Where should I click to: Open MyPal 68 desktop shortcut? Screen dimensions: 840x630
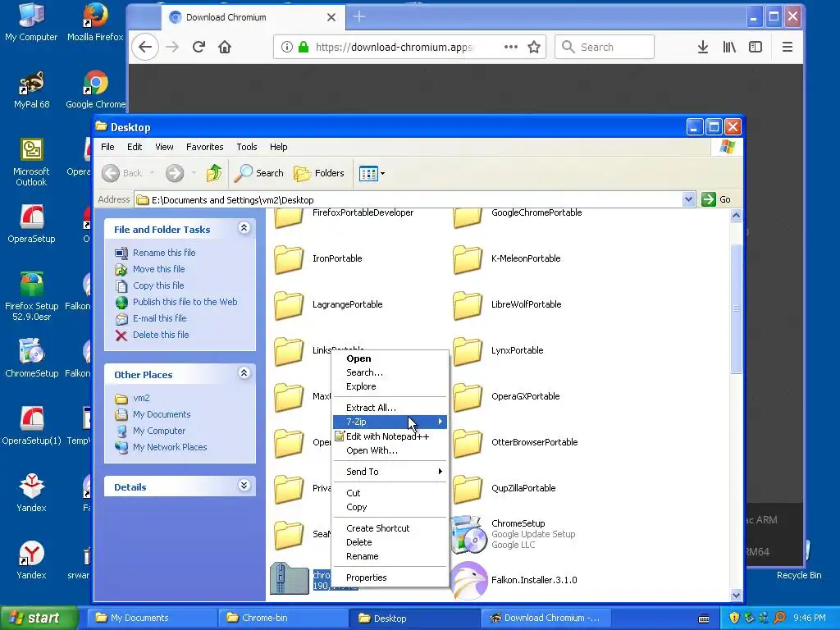(31, 89)
